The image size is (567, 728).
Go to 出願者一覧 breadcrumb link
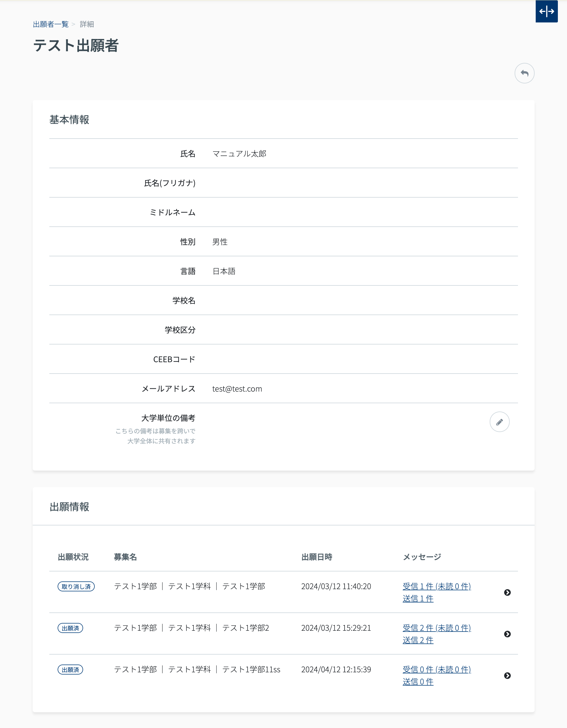[x=51, y=24]
